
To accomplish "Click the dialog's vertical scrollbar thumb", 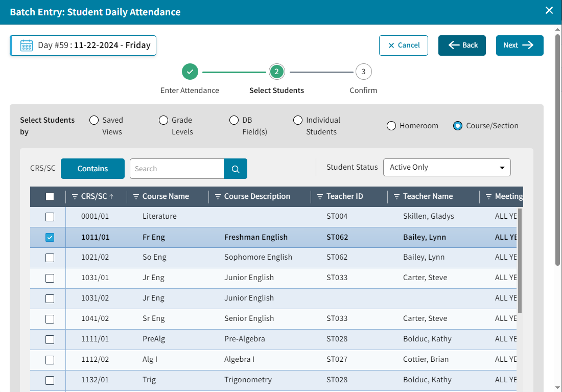I will pyautogui.click(x=557, y=150).
